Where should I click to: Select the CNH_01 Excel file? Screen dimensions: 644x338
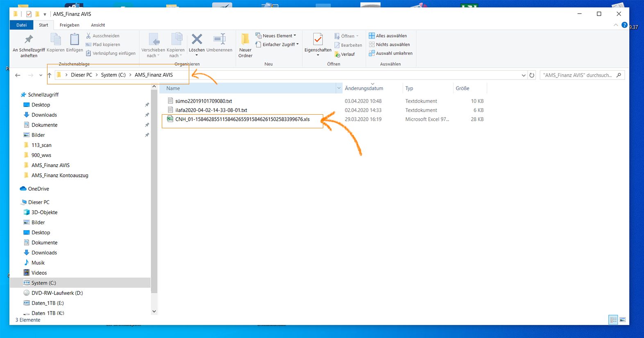click(x=242, y=120)
